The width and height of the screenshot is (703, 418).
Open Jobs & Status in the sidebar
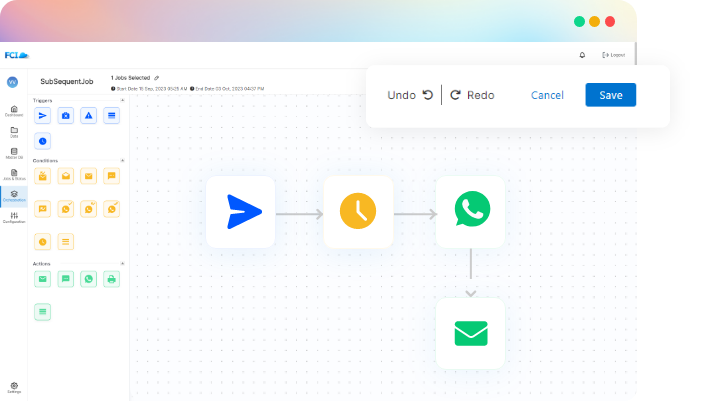click(x=14, y=174)
